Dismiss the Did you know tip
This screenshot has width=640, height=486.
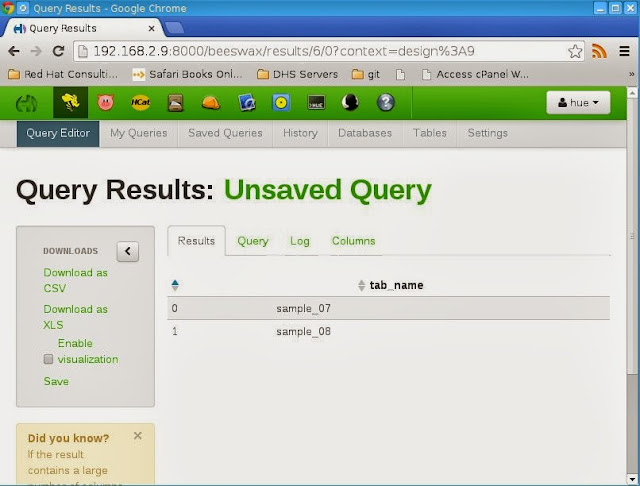click(138, 436)
